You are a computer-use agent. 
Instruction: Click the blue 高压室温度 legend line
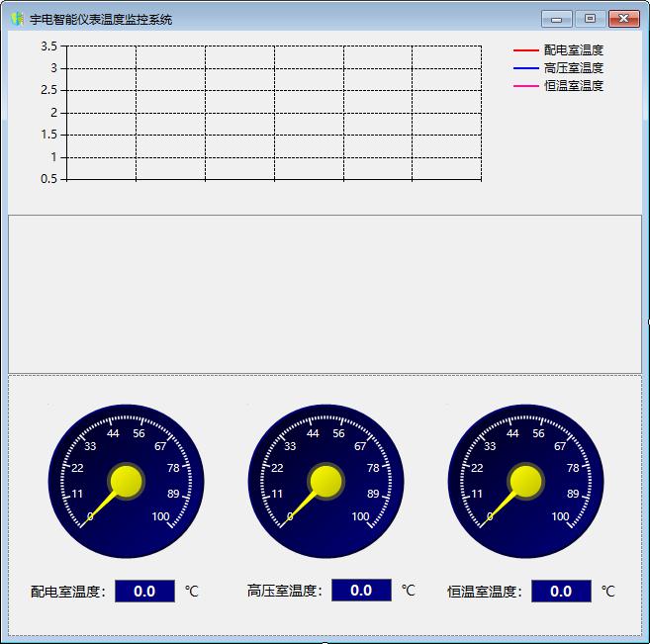tap(525, 67)
